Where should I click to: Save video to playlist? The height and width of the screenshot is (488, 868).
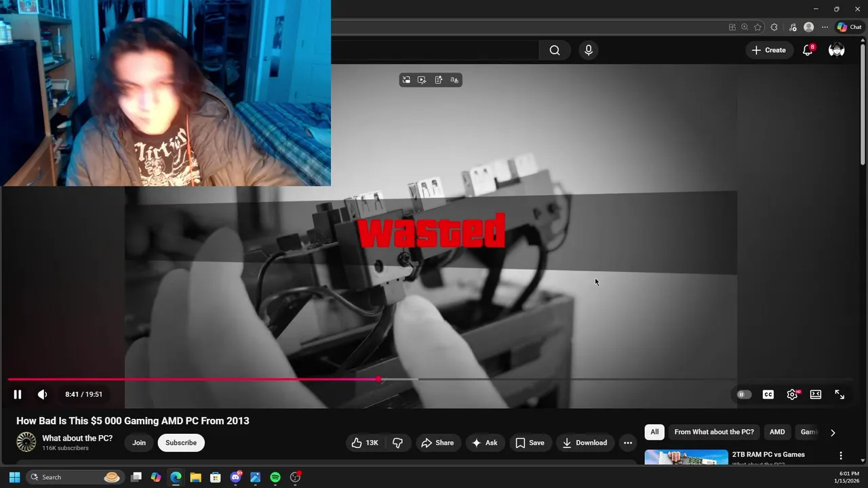tap(530, 443)
